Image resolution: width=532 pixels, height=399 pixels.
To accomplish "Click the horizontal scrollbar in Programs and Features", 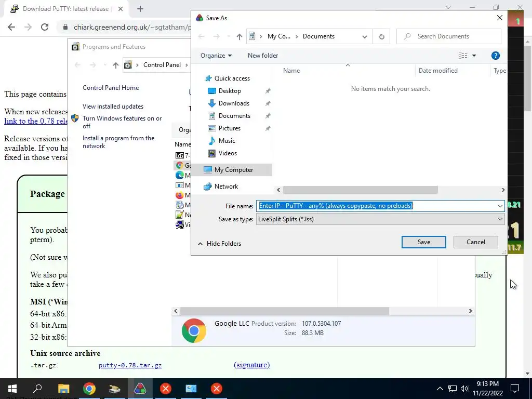I will point(284,311).
